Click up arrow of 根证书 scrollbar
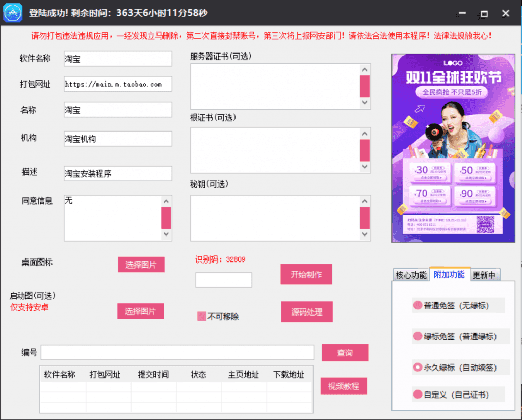The image size is (522, 420). tap(365, 134)
